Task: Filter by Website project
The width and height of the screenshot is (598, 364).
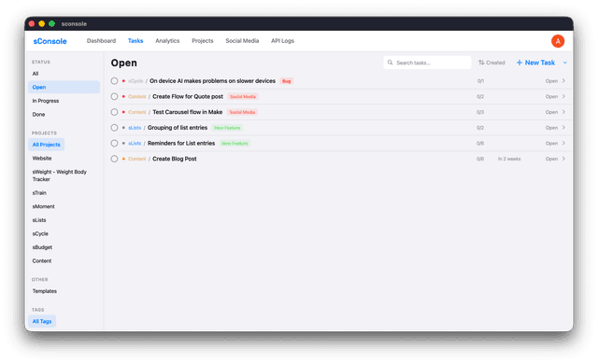Action: click(42, 159)
